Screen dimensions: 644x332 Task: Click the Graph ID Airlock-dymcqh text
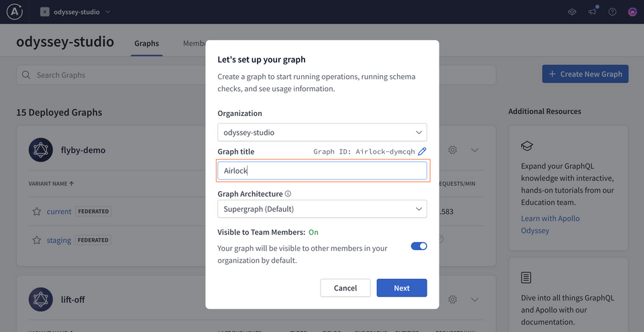pyautogui.click(x=364, y=152)
